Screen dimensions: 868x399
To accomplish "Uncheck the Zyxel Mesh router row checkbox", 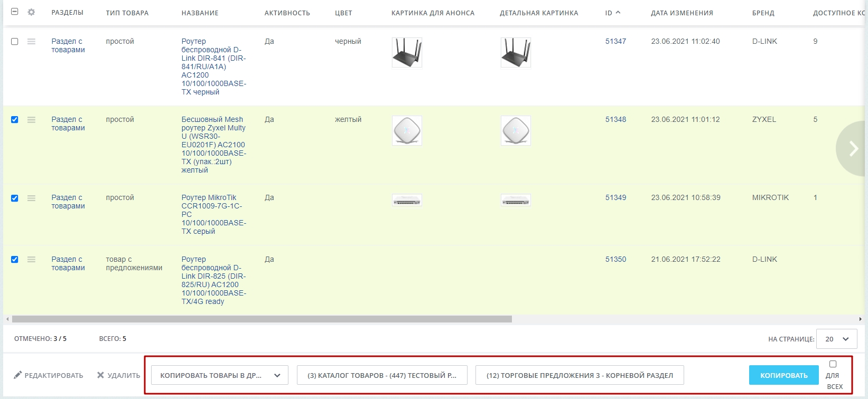I will (x=15, y=120).
